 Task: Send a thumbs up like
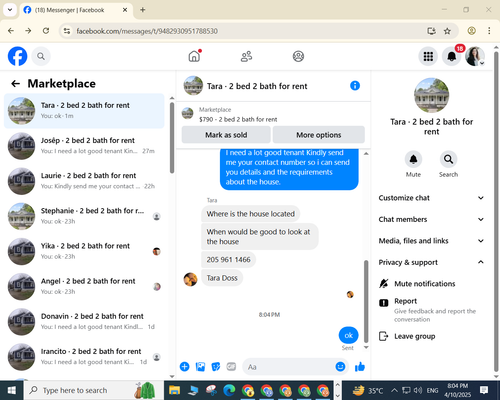tap(360, 367)
